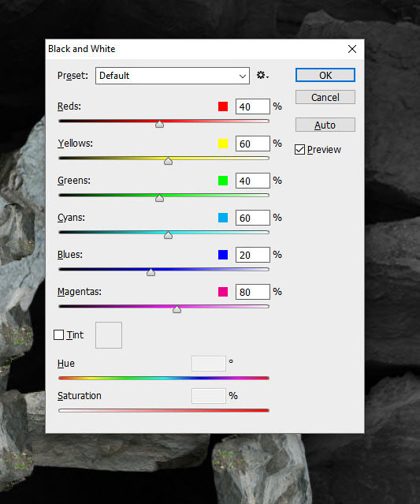Click the Magentas slider handle
420x504 pixels.
177,309
